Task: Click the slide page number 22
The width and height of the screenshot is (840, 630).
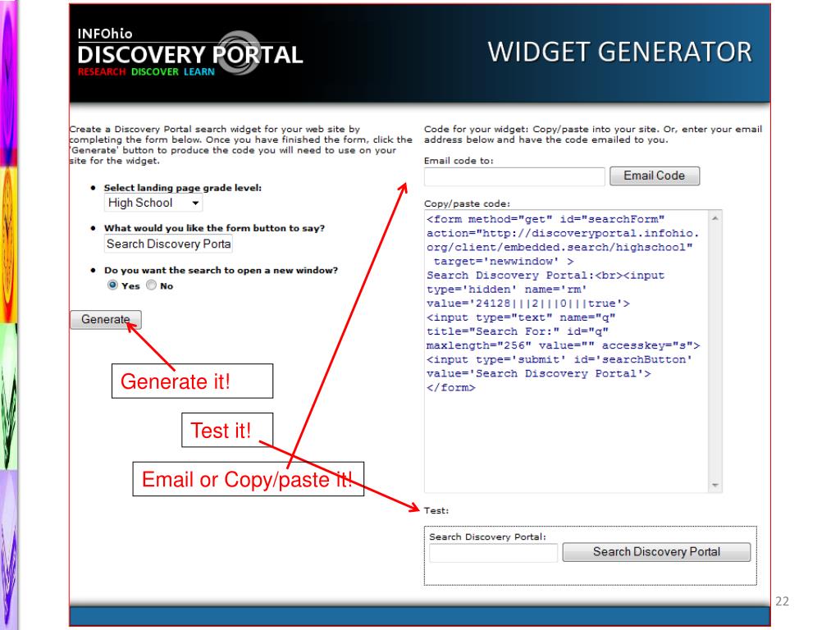Action: 782,601
